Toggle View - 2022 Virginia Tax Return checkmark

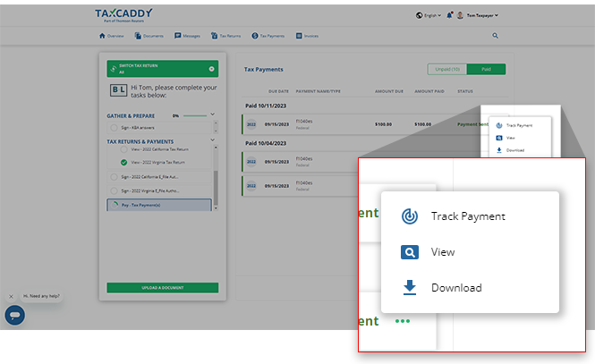[x=123, y=162]
